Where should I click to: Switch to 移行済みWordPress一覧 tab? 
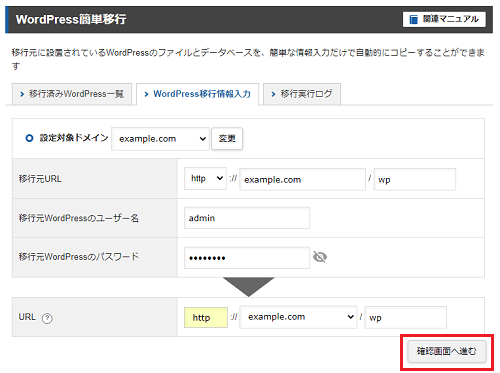(72, 94)
